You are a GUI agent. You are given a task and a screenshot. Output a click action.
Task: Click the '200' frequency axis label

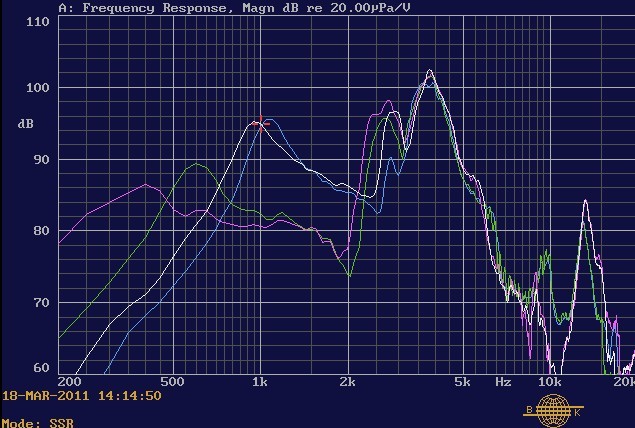click(x=70, y=381)
